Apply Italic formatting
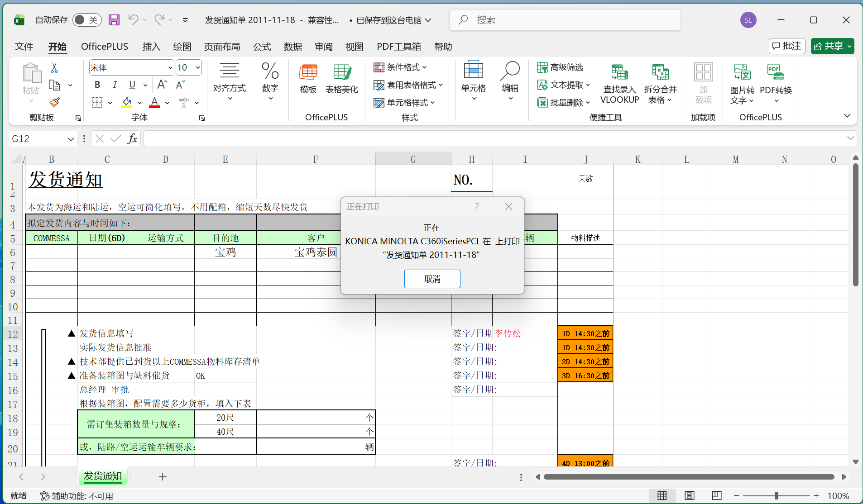Screen dimensions: 863x504 115,85
